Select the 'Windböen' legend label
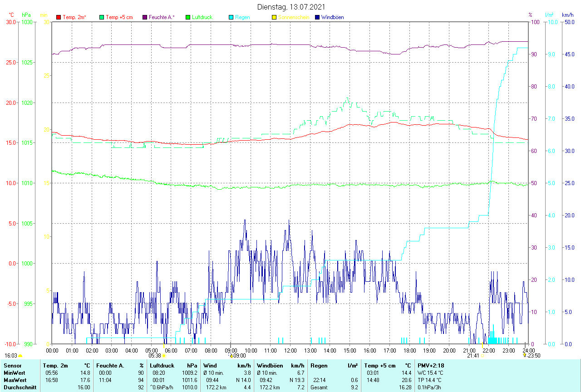Viewport: 581px width, 392px height. click(332, 17)
